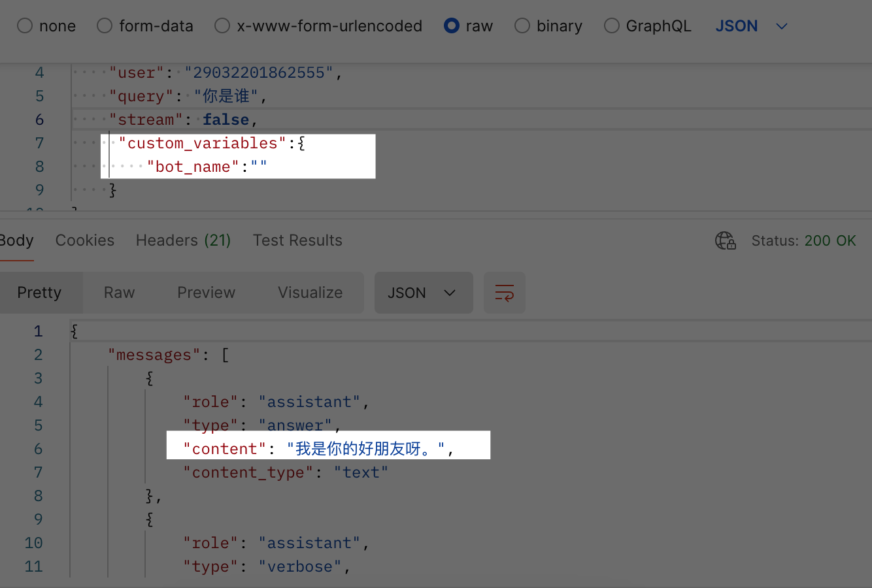Click inside the bot_name value field
This screenshot has height=588, width=872.
tap(259, 167)
